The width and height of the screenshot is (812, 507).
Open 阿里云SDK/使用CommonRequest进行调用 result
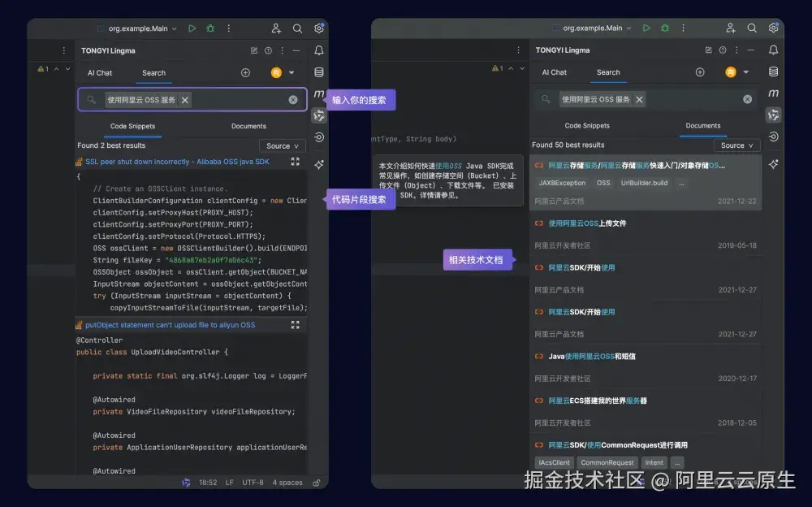tap(618, 444)
